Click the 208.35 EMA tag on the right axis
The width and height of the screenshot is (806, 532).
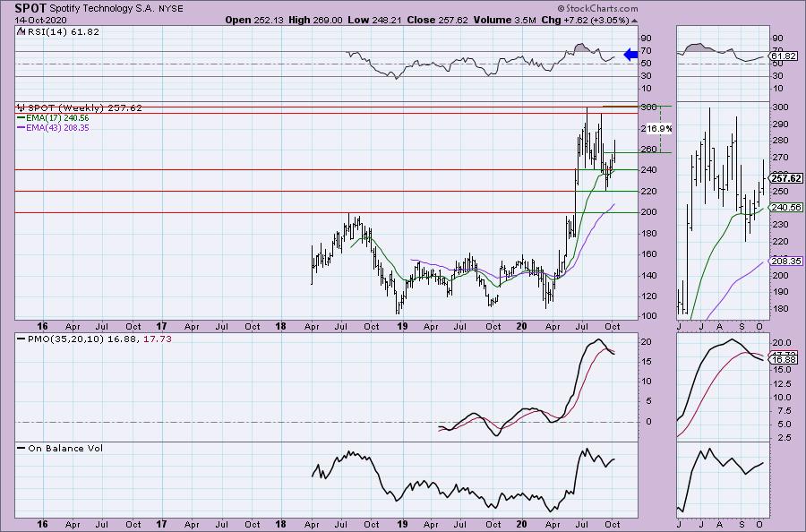786,262
